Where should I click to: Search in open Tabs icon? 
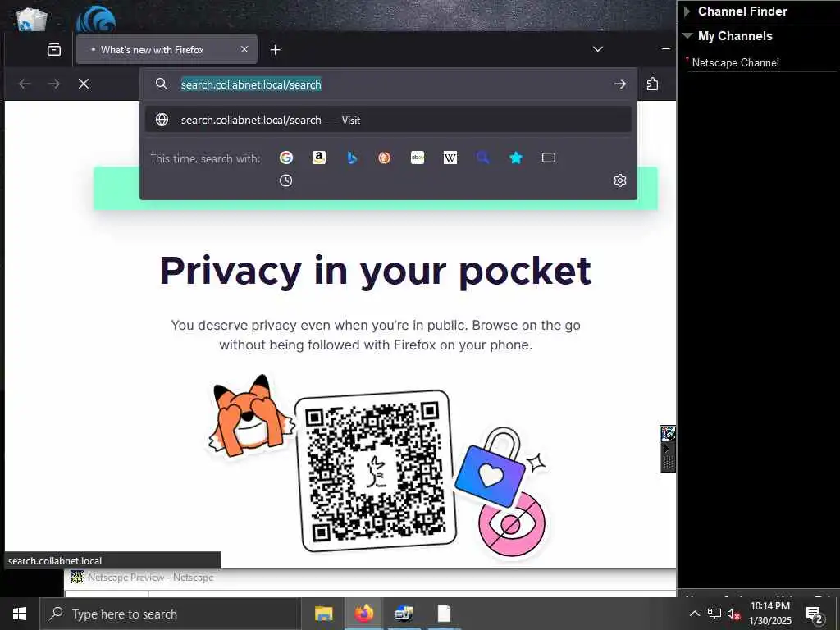coord(549,157)
